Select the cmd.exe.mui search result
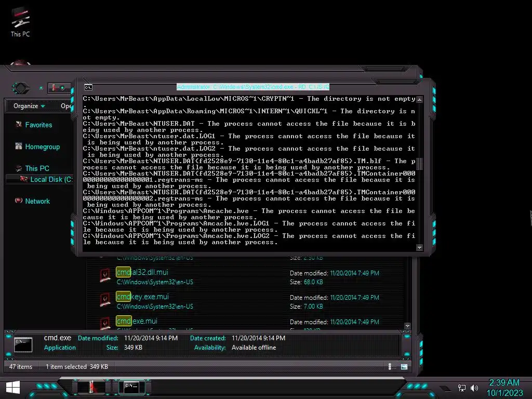The width and height of the screenshot is (532, 399). (137, 321)
